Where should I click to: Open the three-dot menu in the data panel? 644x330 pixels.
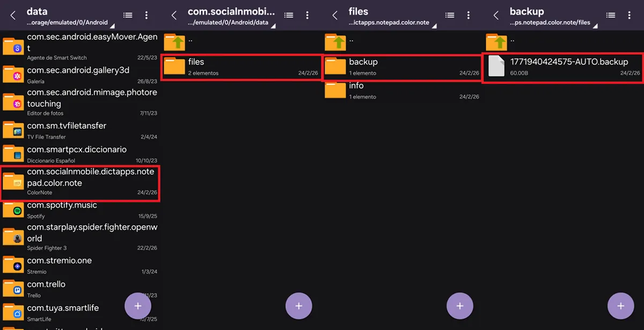pos(147,16)
